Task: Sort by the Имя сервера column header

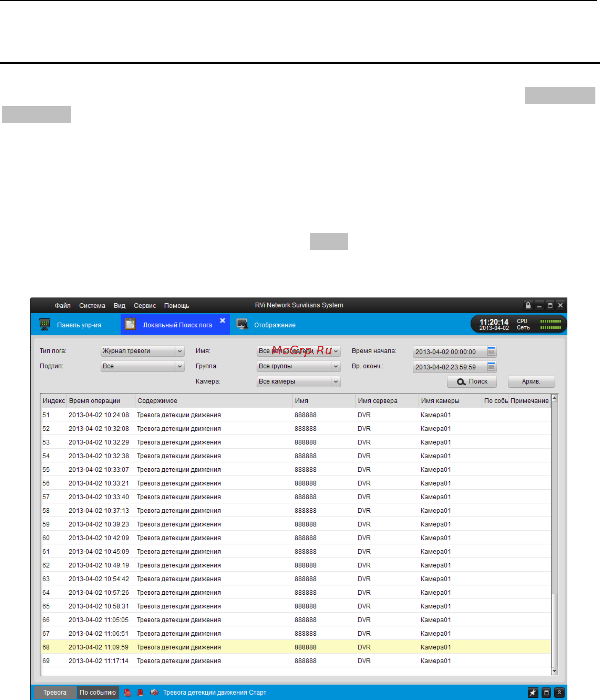Action: tap(387, 401)
